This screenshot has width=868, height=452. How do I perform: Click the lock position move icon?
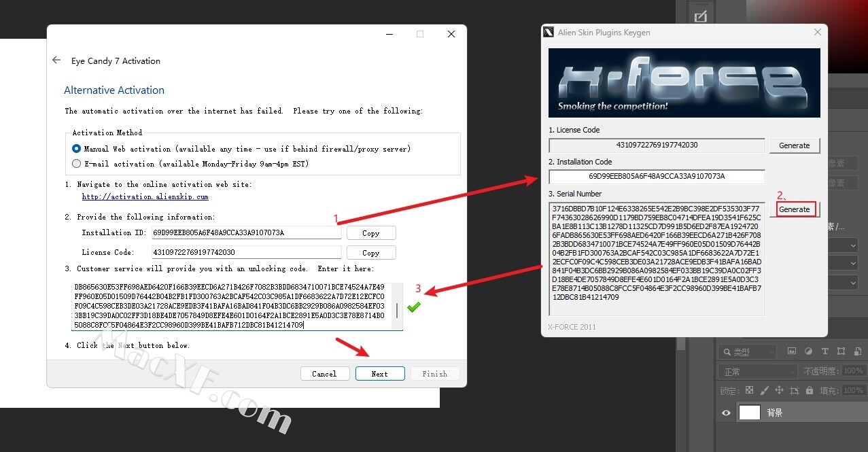pos(779,391)
